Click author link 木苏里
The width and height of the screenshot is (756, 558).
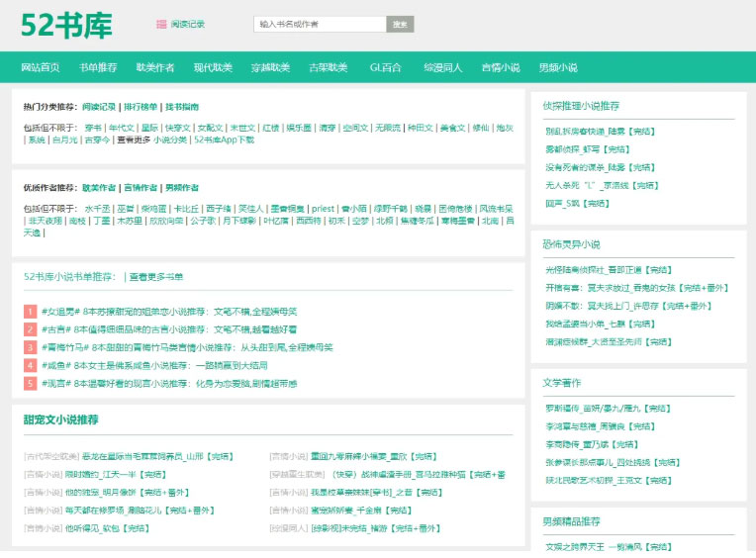pos(130,221)
